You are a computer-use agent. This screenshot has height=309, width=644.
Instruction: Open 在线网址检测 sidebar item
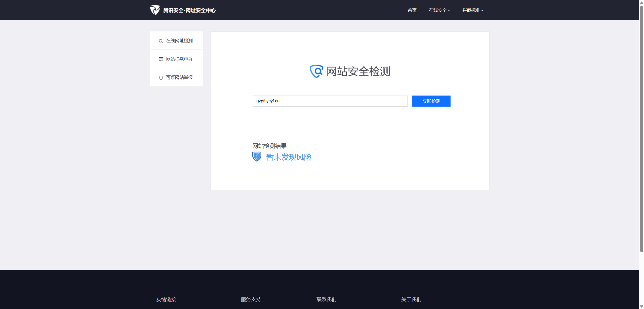pos(179,41)
